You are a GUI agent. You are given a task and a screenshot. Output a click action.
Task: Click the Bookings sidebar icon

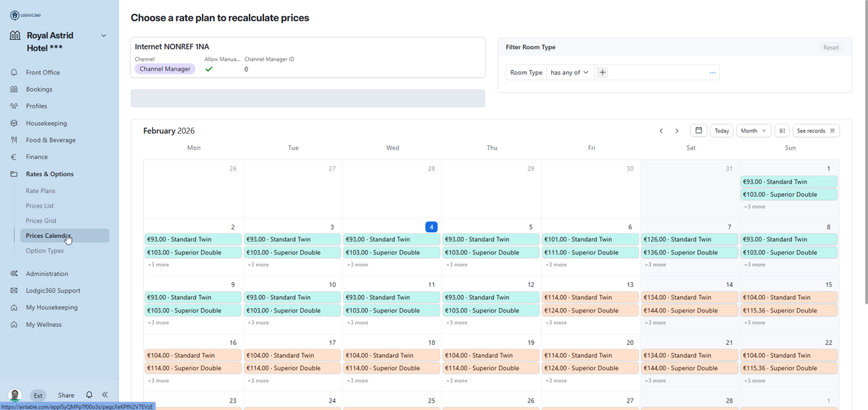point(14,89)
